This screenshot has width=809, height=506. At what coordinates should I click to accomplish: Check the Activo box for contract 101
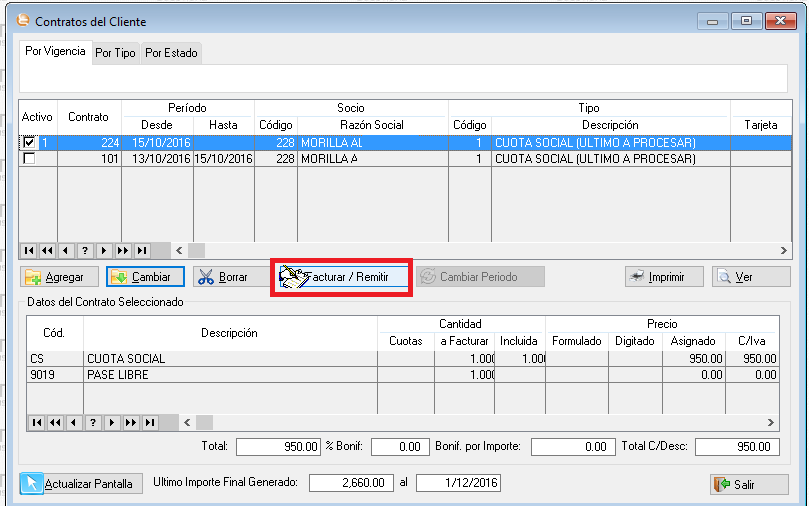29,158
